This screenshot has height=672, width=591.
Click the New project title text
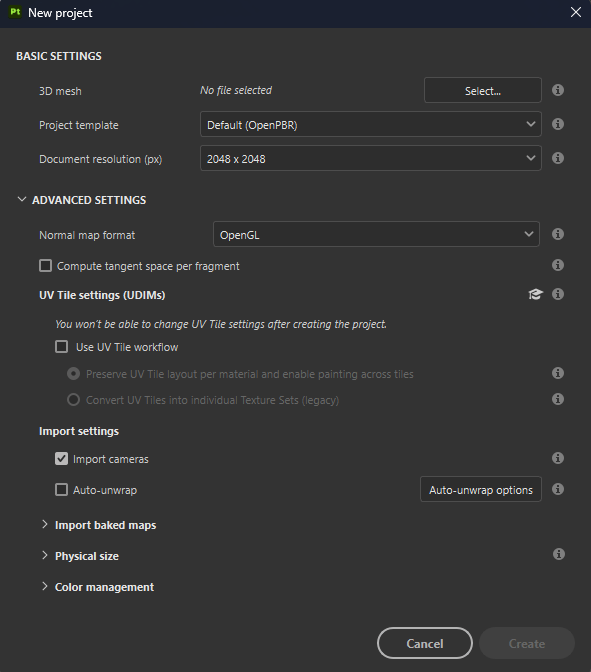pos(60,13)
